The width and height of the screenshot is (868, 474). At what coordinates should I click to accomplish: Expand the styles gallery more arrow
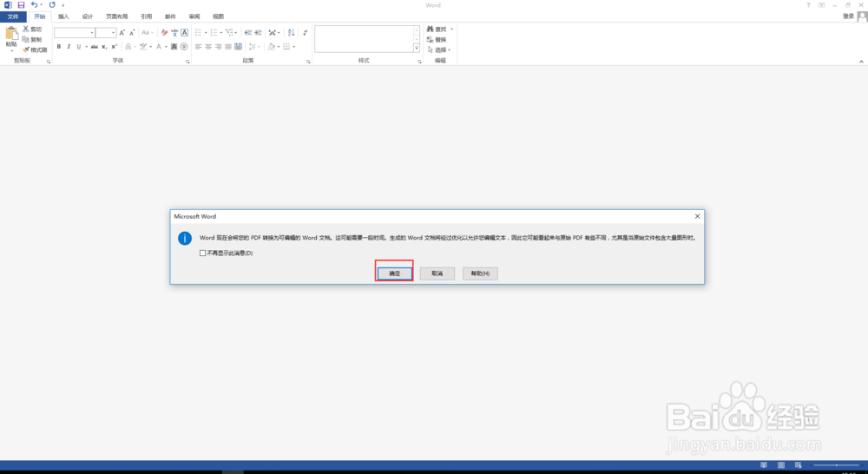[x=417, y=49]
